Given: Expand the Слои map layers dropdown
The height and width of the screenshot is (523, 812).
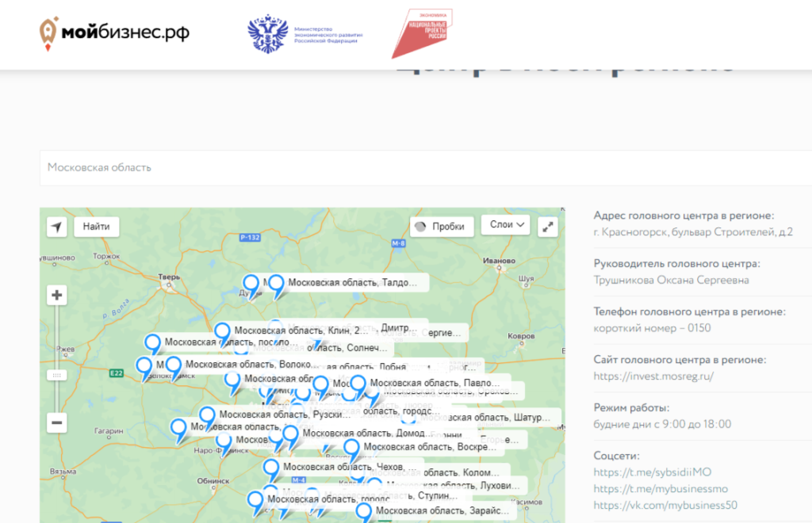Looking at the screenshot, I should (505, 225).
